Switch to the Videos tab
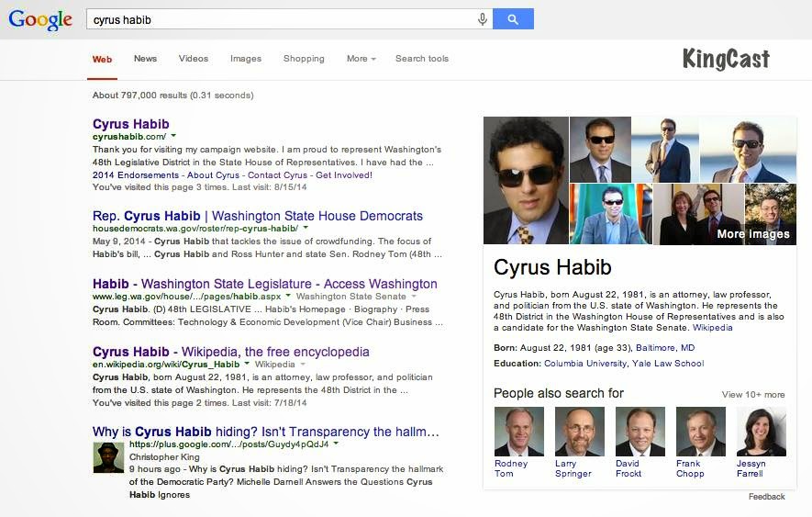Image resolution: width=812 pixels, height=517 pixels. [194, 59]
